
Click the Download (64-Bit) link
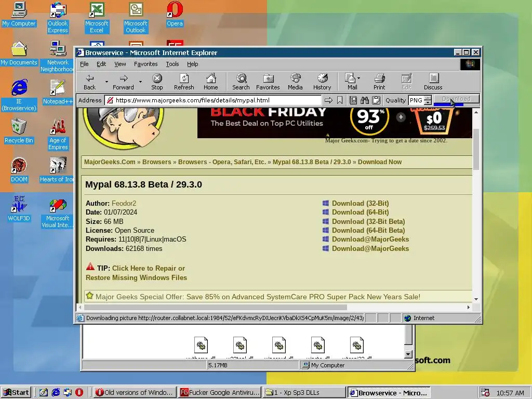tap(361, 212)
